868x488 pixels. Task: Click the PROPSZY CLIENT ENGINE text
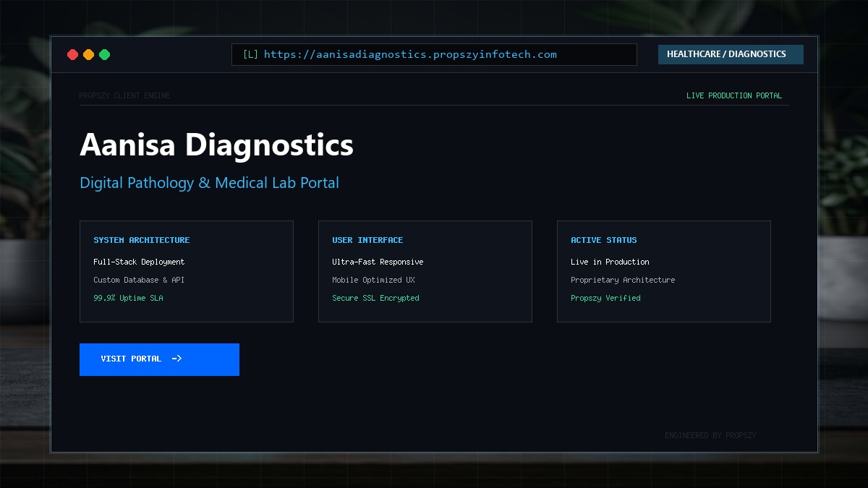(124, 95)
